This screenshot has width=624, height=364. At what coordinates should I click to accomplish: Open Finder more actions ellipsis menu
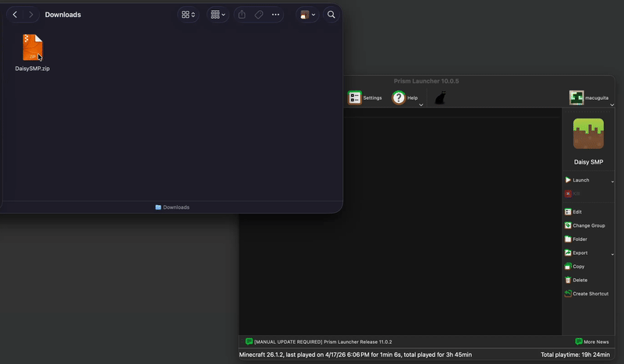275,15
